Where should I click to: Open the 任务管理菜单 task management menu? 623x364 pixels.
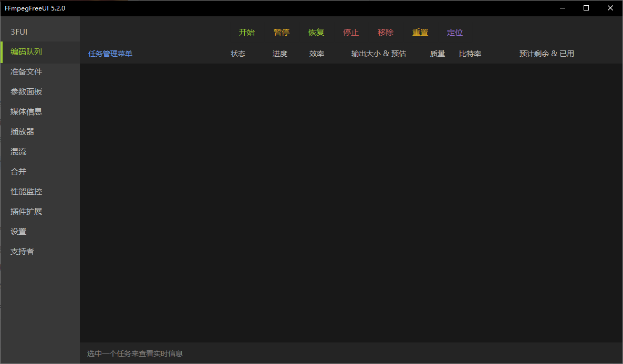tap(110, 54)
